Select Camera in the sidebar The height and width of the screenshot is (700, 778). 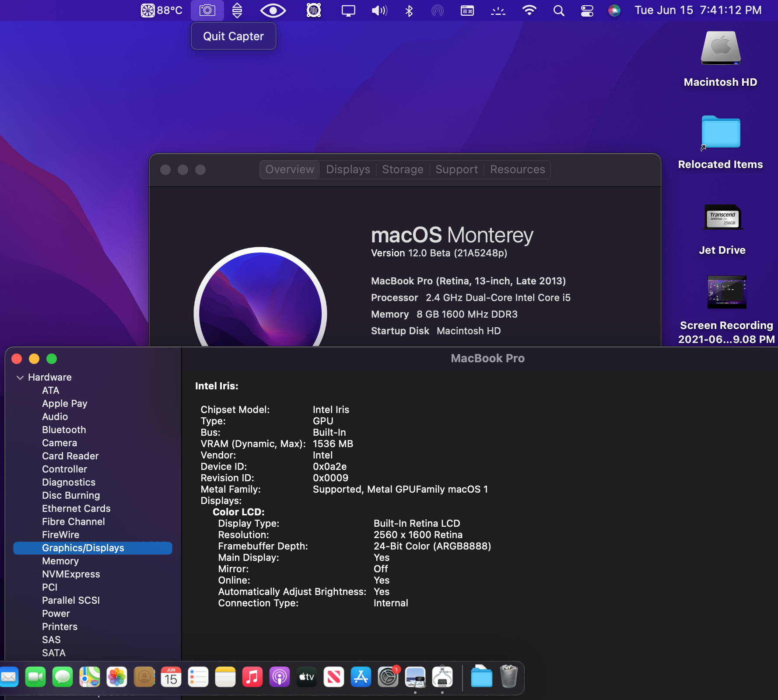(x=60, y=443)
